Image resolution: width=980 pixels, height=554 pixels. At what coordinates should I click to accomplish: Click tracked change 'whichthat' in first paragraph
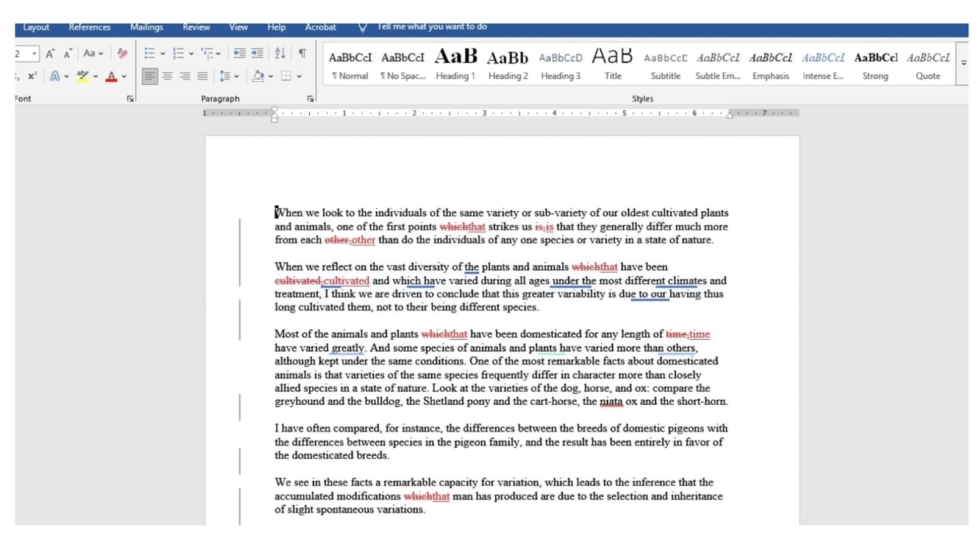pos(462,227)
